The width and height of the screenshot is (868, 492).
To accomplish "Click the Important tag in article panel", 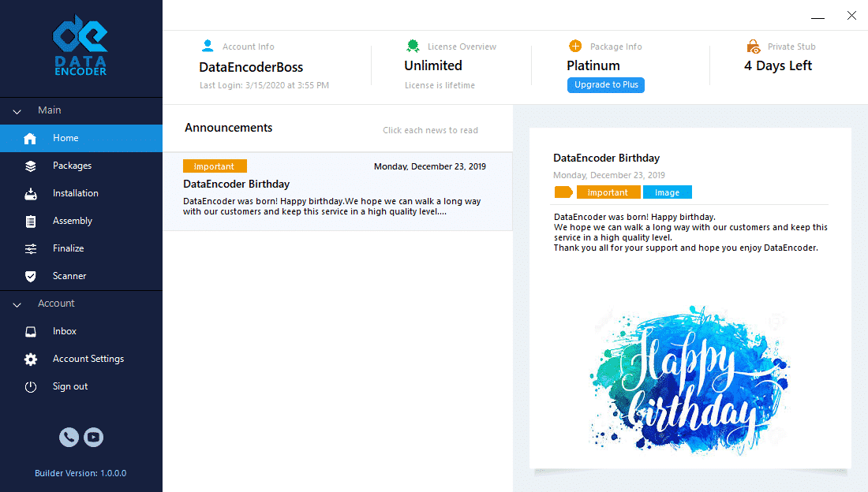I will (x=608, y=192).
